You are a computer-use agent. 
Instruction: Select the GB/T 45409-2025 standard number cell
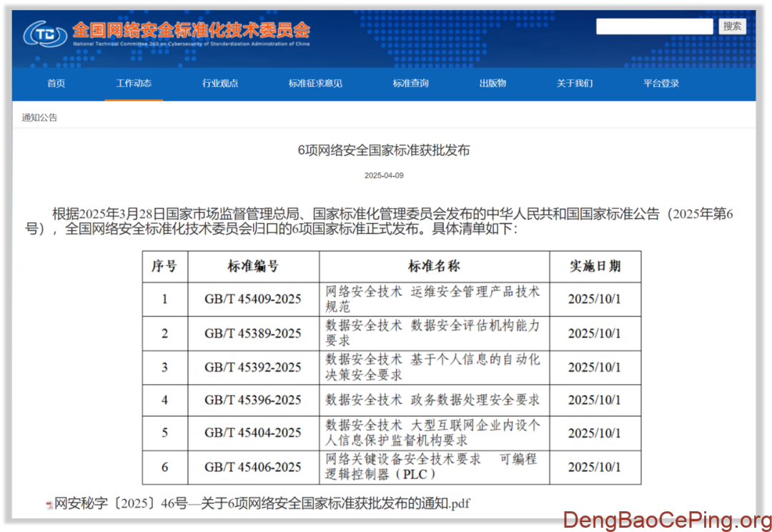(x=252, y=300)
